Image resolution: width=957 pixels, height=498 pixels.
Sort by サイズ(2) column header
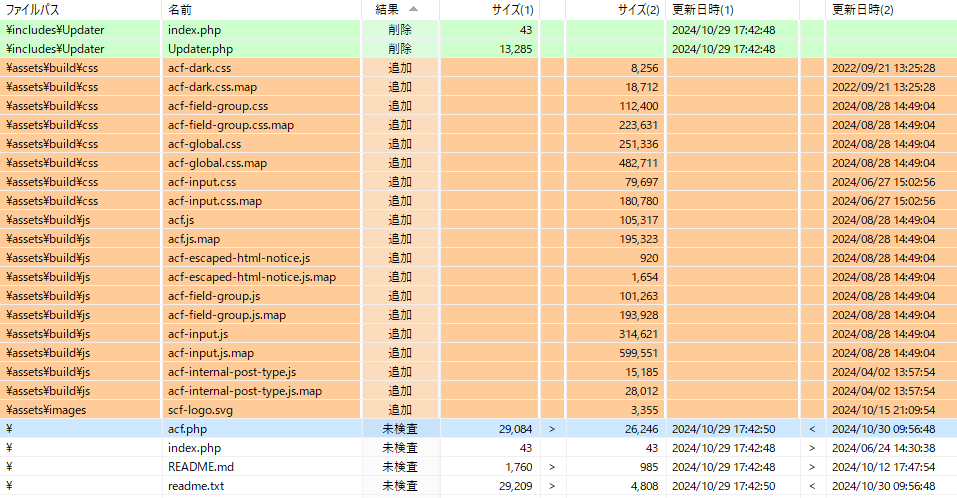[x=638, y=9]
